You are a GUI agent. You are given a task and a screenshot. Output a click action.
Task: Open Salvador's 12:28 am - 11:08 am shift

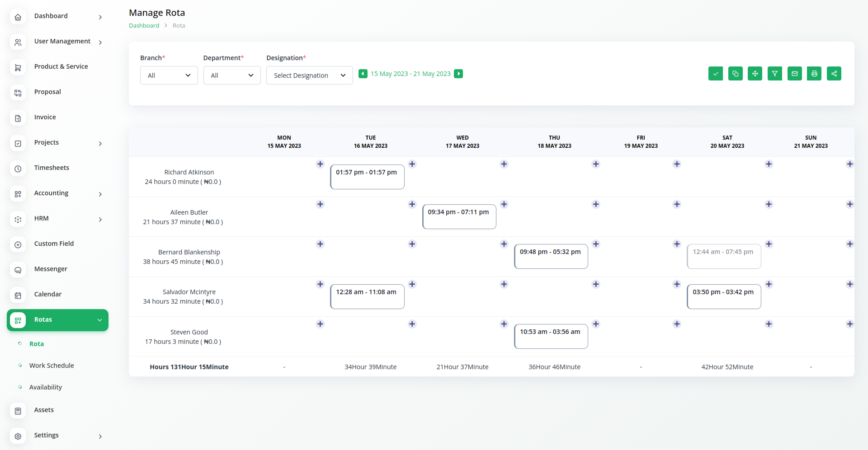point(367,296)
